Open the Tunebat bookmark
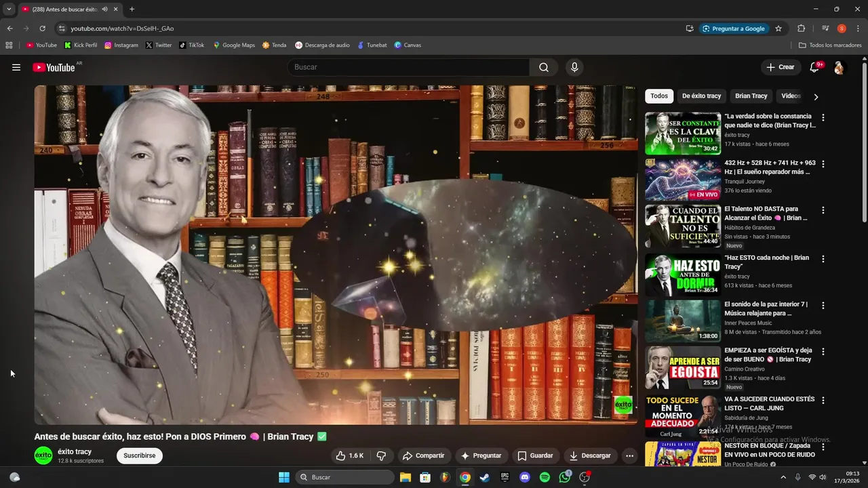Image resolution: width=868 pixels, height=488 pixels. 372,45
